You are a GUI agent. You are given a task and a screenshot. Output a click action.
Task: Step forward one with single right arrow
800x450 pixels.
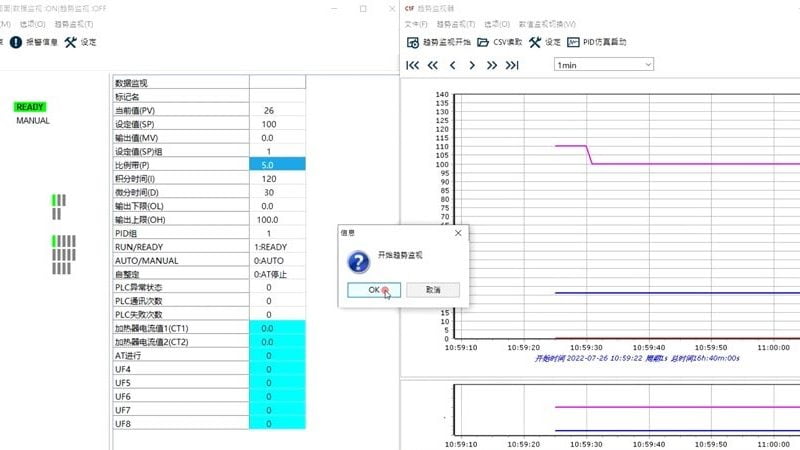(x=472, y=65)
